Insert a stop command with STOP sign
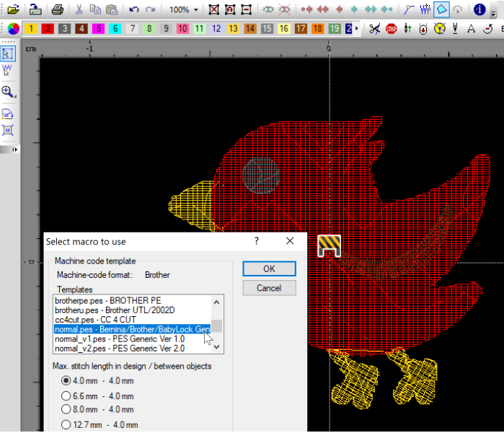This screenshot has width=504, height=433. 392,29
